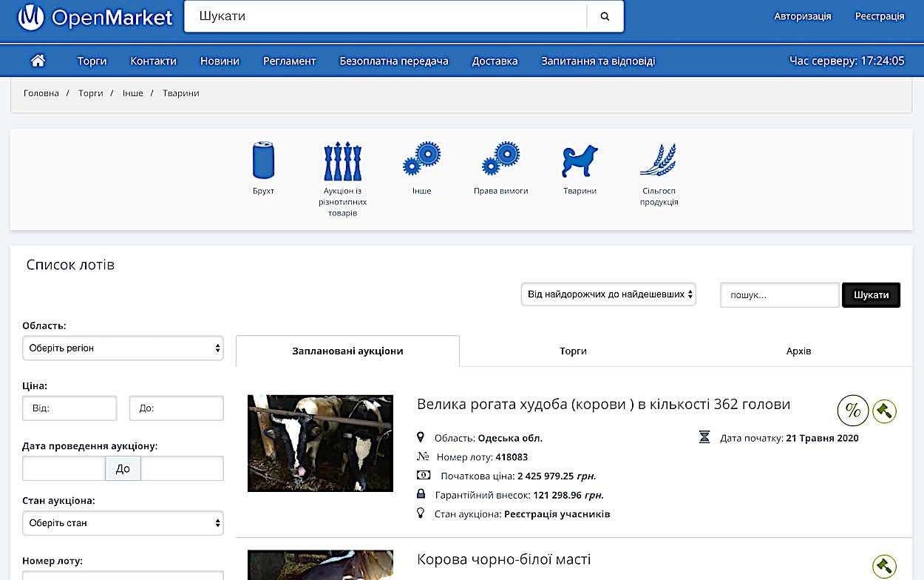Viewport: 924px width, 580px height.
Task: Open the Сільгосп продукція wheat icon
Action: coord(659,161)
